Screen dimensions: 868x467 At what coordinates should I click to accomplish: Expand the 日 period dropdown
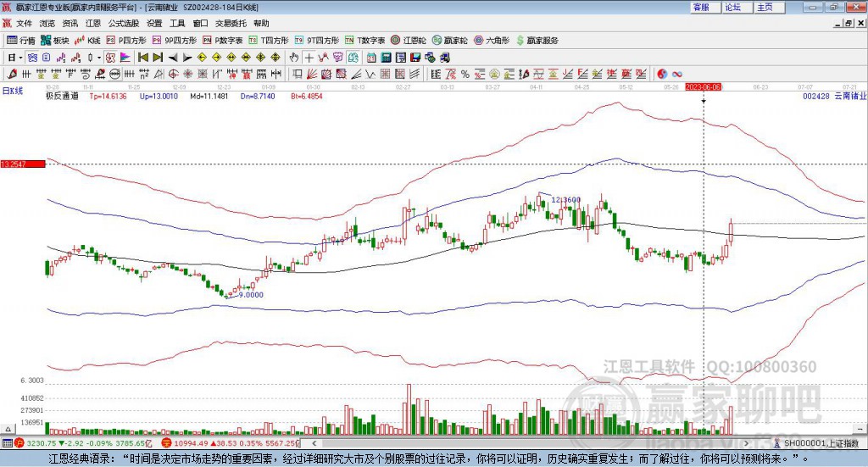click(20, 58)
